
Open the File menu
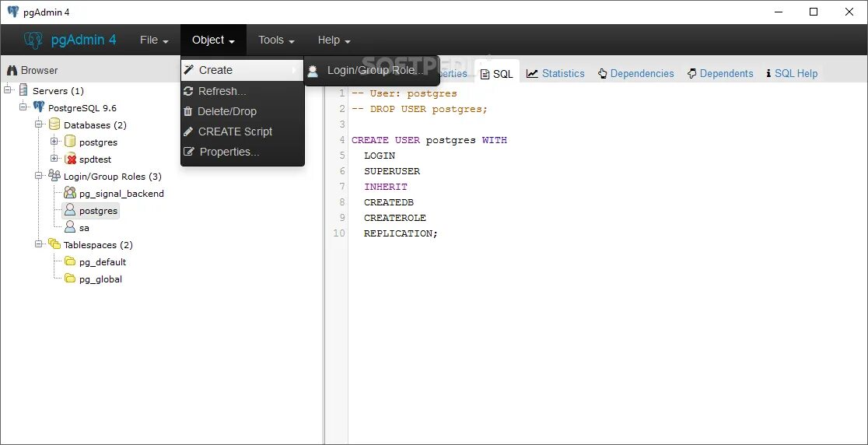[x=154, y=40]
